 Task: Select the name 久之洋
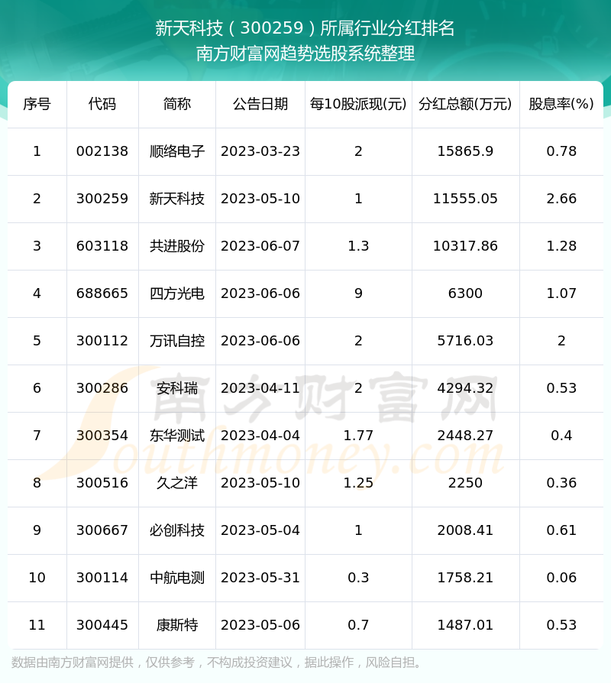[x=176, y=483]
